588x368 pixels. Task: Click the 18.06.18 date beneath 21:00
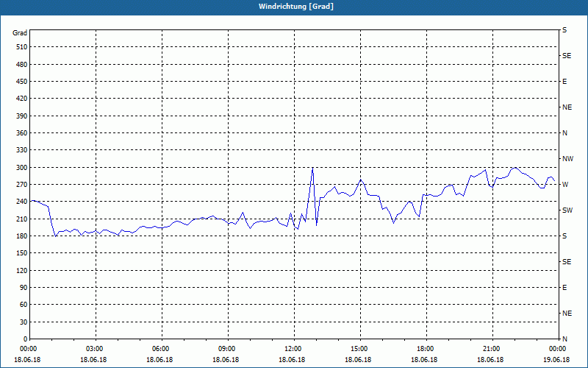point(490,360)
